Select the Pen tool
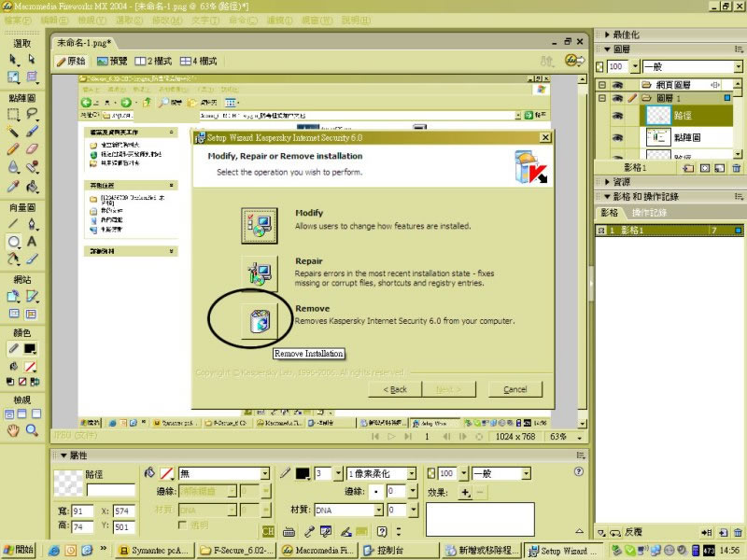This screenshot has height=560, width=747. tap(32, 223)
